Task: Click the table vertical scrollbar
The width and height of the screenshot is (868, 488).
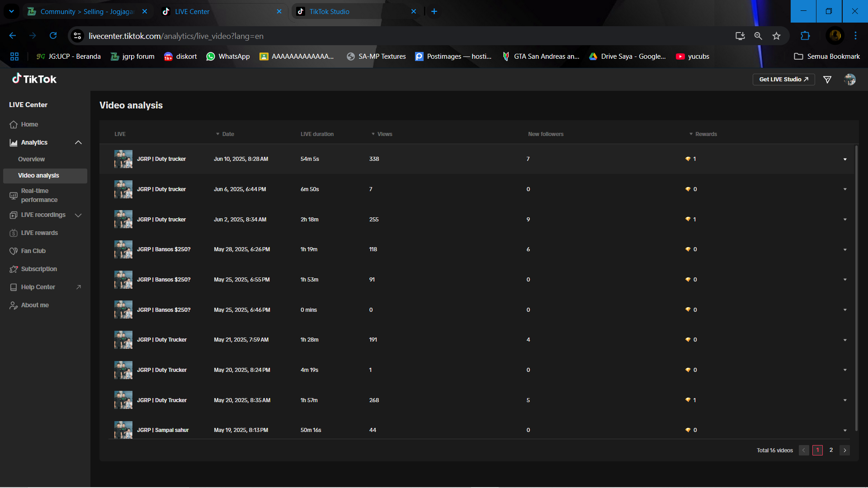Action: pyautogui.click(x=856, y=288)
